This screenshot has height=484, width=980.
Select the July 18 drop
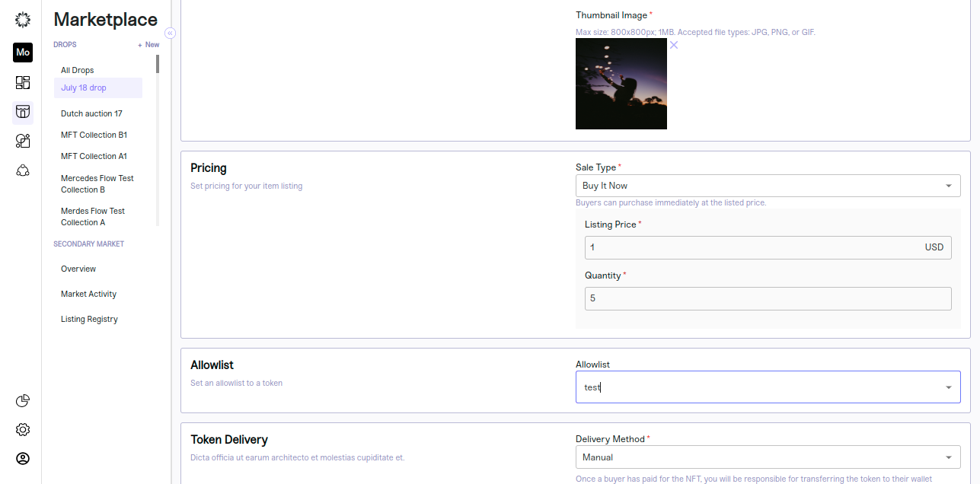click(98, 88)
